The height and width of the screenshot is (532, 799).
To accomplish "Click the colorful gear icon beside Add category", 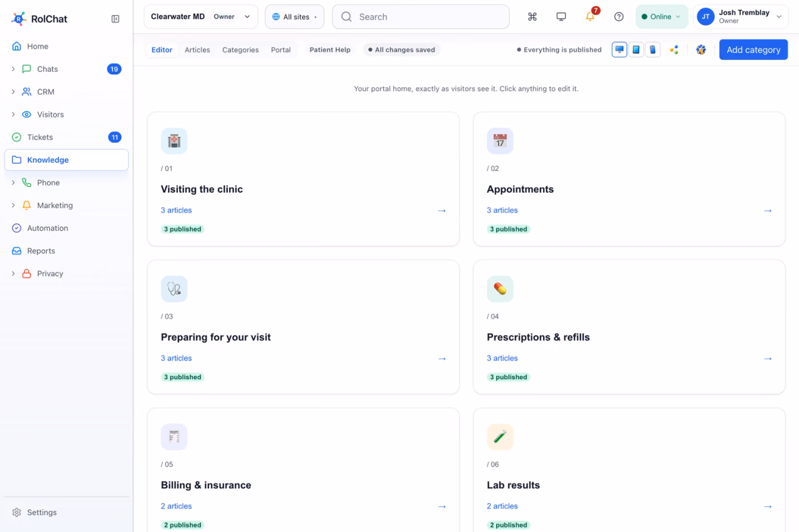I will coord(701,50).
